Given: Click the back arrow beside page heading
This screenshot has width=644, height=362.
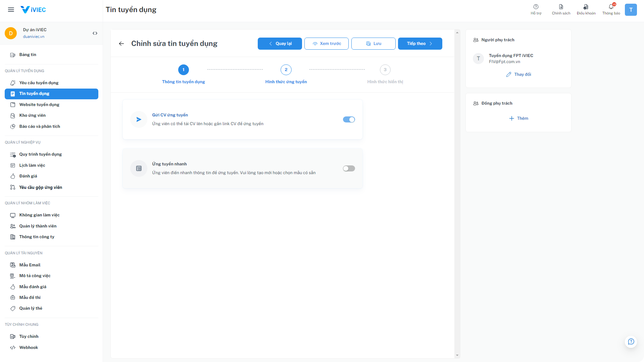Looking at the screenshot, I should [x=121, y=44].
